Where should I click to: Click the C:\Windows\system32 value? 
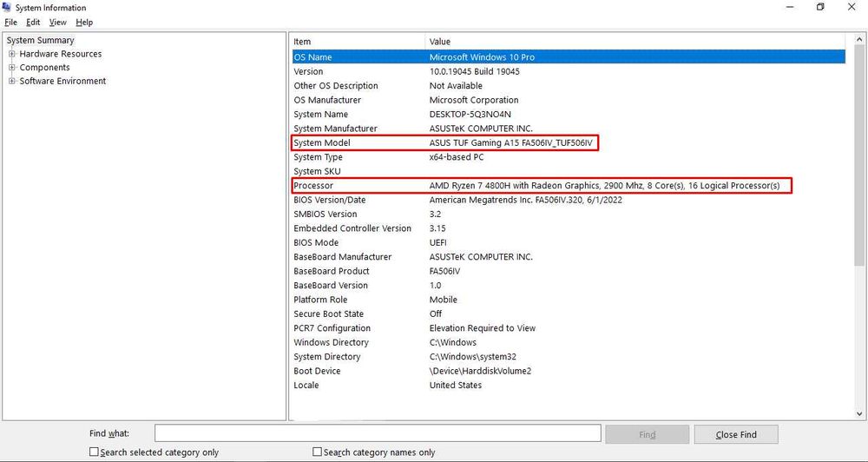[x=473, y=357]
